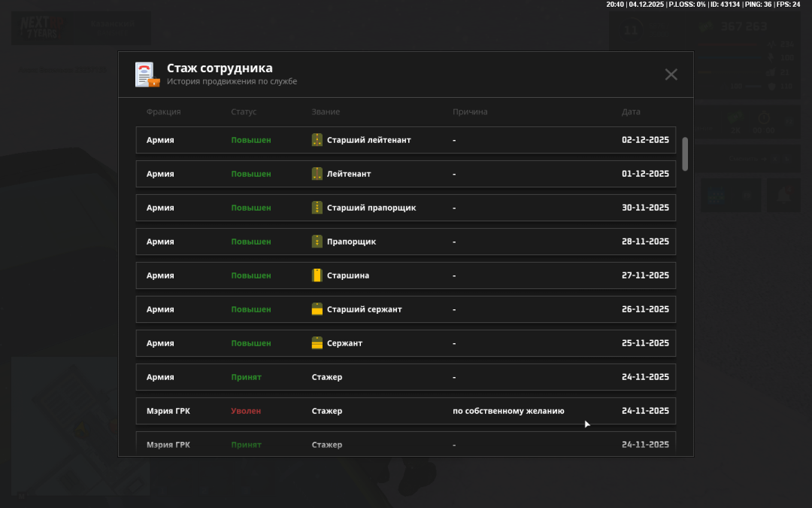812x508 pixels.
Task: Click the reason 'по собственному желанию'
Action: (508, 411)
